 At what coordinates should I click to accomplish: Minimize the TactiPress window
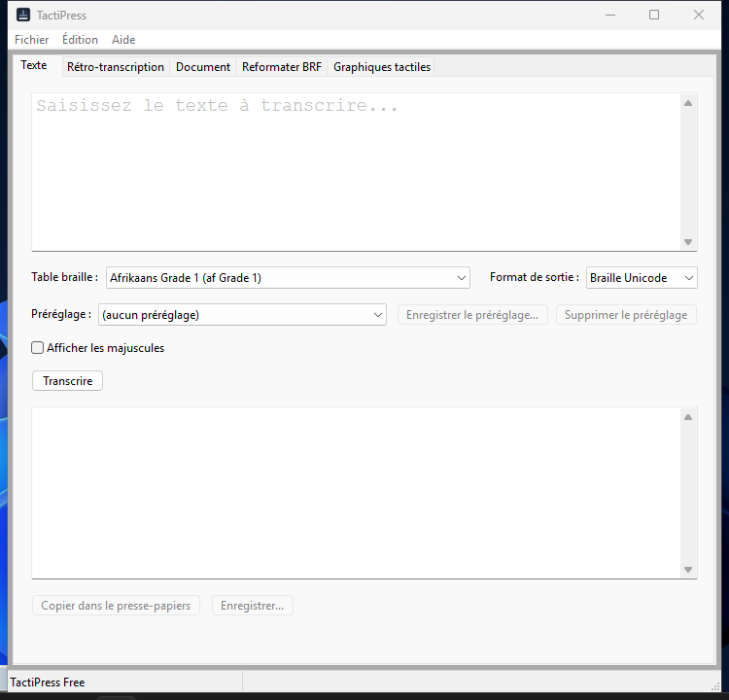coord(610,15)
